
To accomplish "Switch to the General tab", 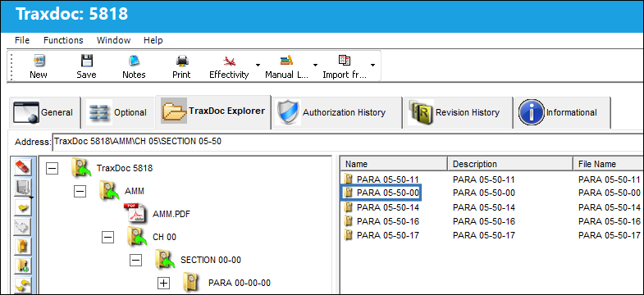I will coord(44,112).
